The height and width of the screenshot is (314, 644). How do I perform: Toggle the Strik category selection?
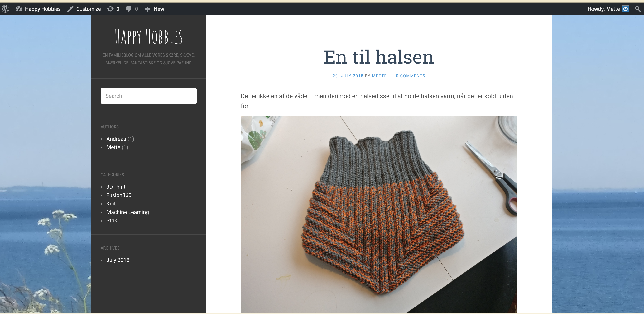click(x=111, y=220)
